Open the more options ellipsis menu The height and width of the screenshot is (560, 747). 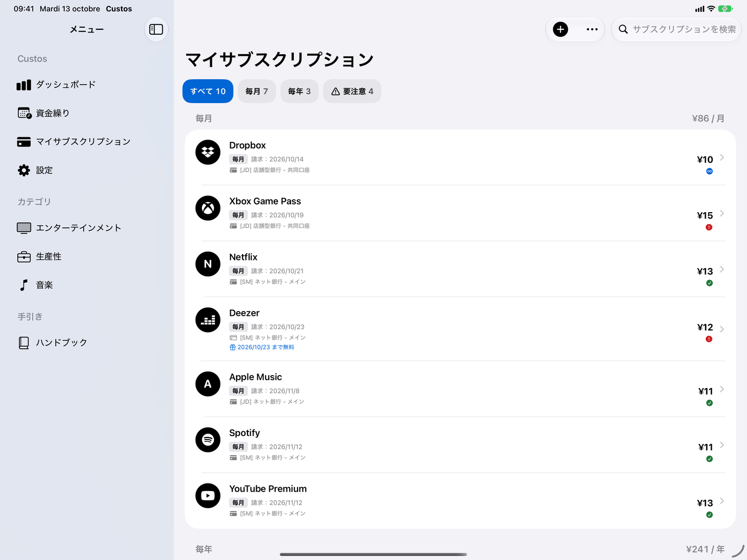click(x=592, y=29)
